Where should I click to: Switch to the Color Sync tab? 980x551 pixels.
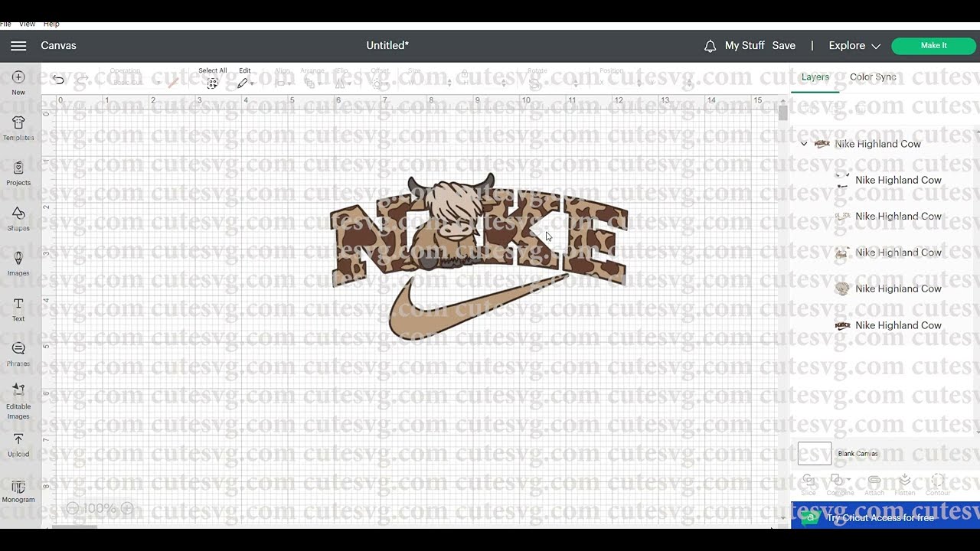[x=873, y=77]
